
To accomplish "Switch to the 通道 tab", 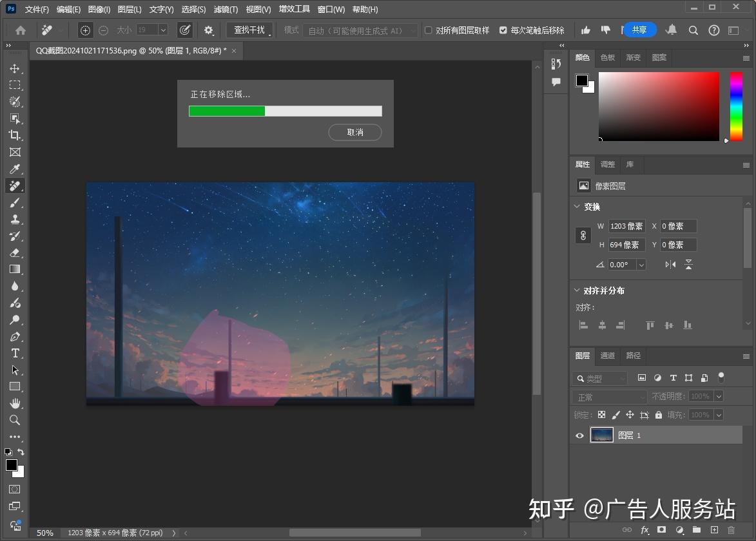I will point(607,356).
